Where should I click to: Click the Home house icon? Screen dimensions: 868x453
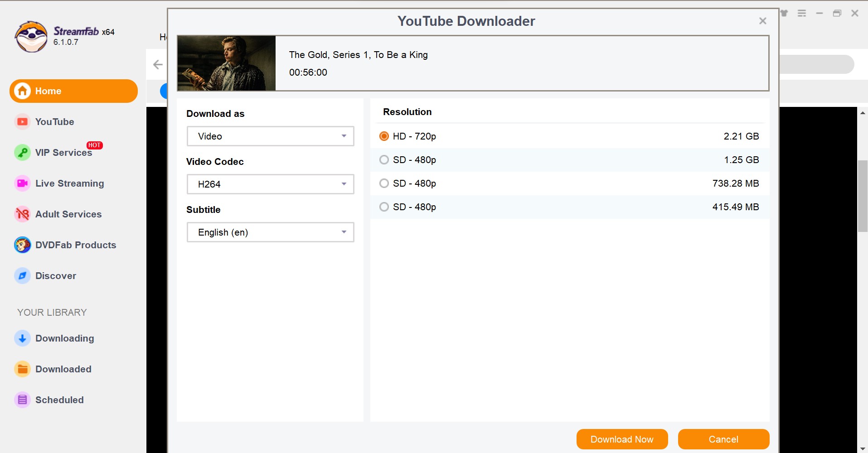22,91
